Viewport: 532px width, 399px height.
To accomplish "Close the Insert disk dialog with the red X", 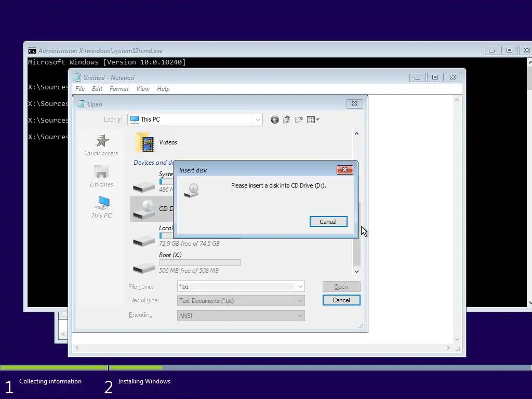I will pyautogui.click(x=345, y=170).
